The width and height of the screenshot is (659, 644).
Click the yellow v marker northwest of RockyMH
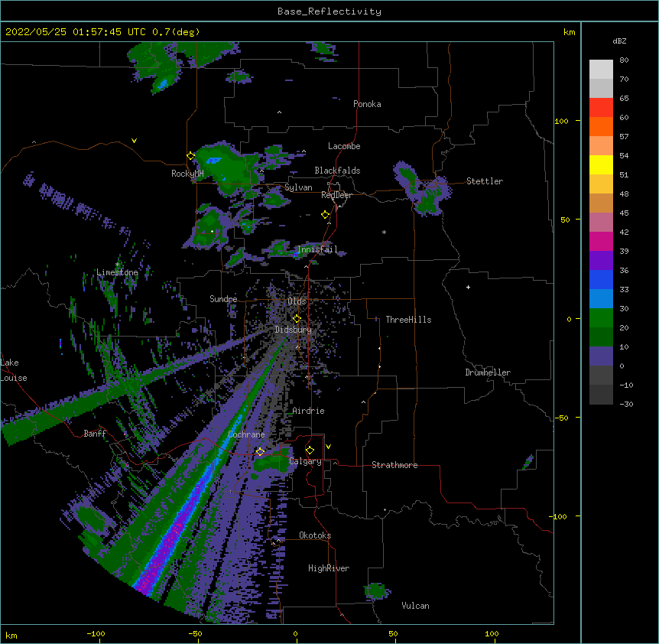[134, 141]
